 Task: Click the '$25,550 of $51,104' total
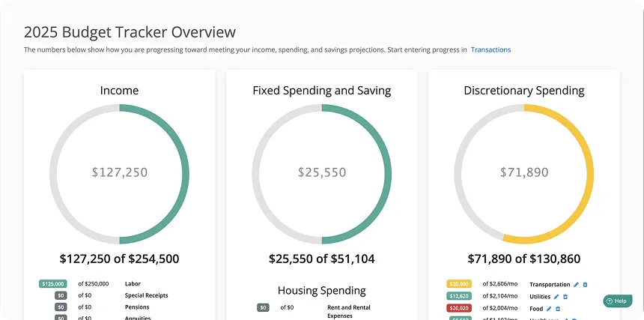point(322,259)
